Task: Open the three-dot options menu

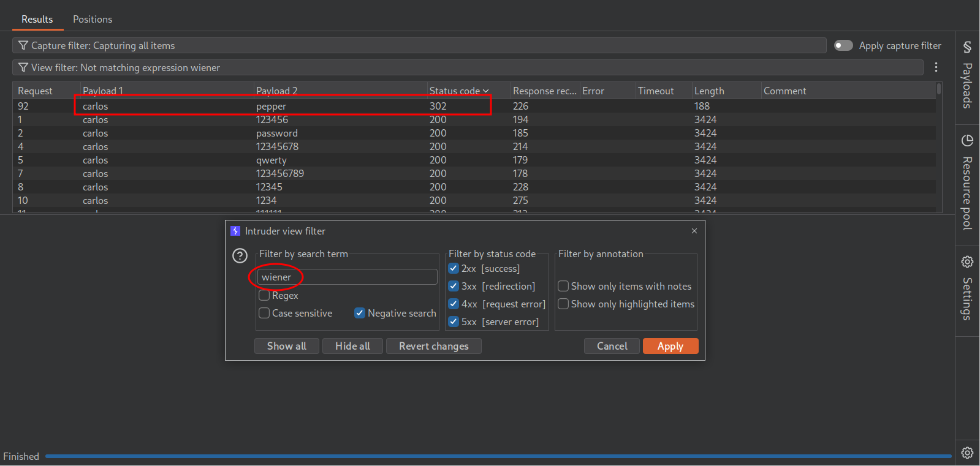Action: click(936, 67)
